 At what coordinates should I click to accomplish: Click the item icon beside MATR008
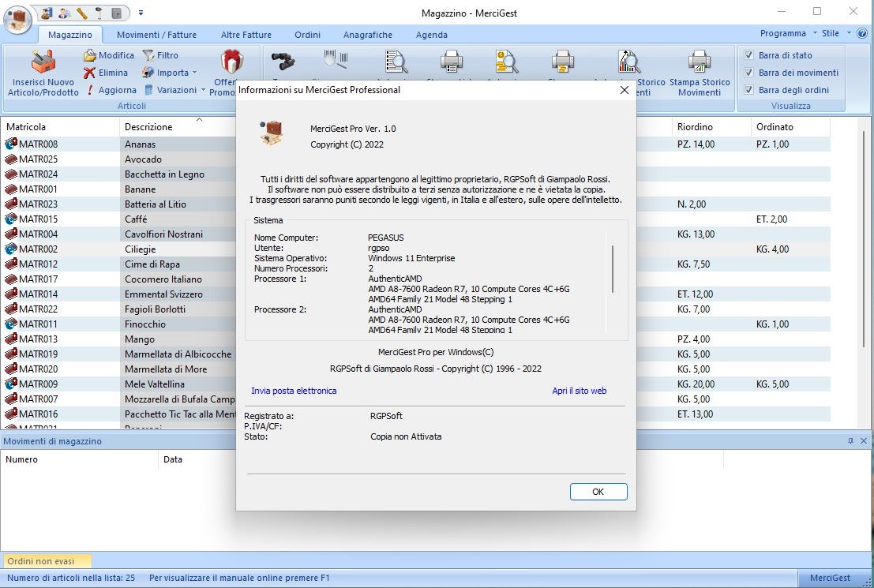10,144
